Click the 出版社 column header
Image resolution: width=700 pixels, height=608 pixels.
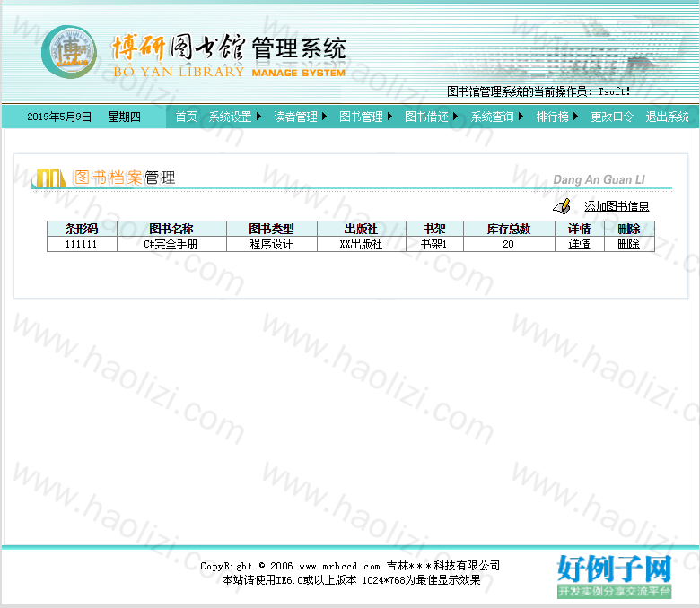coord(361,229)
